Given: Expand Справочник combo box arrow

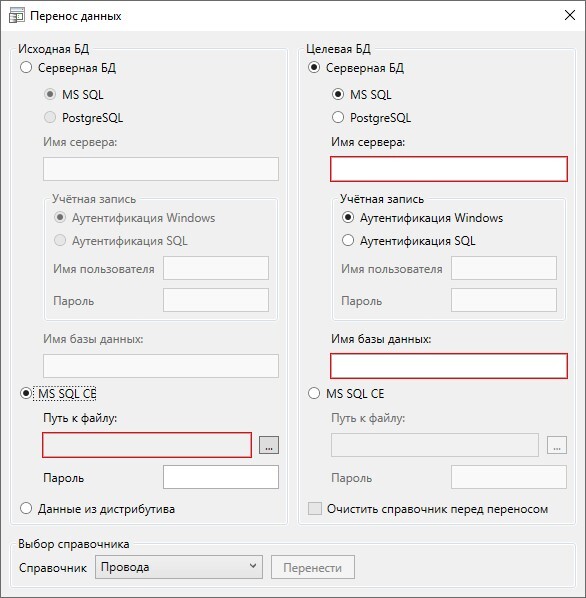Looking at the screenshot, I should [x=252, y=566].
